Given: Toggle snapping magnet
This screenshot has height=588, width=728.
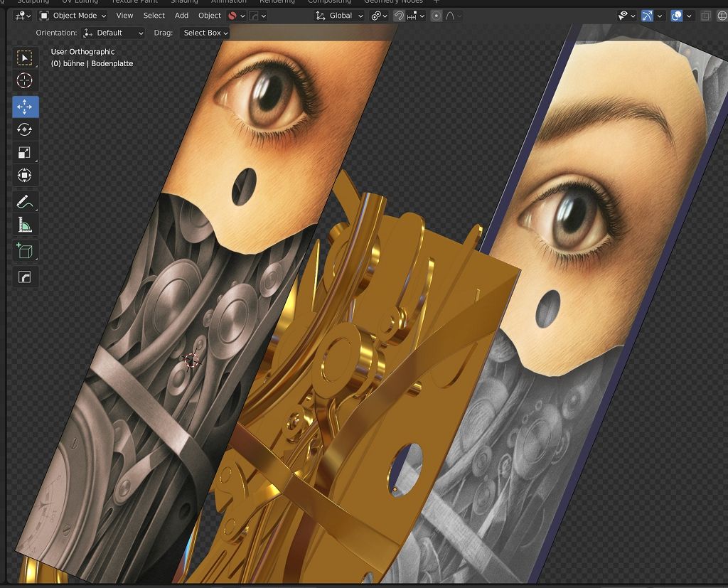Looking at the screenshot, I should tap(399, 16).
